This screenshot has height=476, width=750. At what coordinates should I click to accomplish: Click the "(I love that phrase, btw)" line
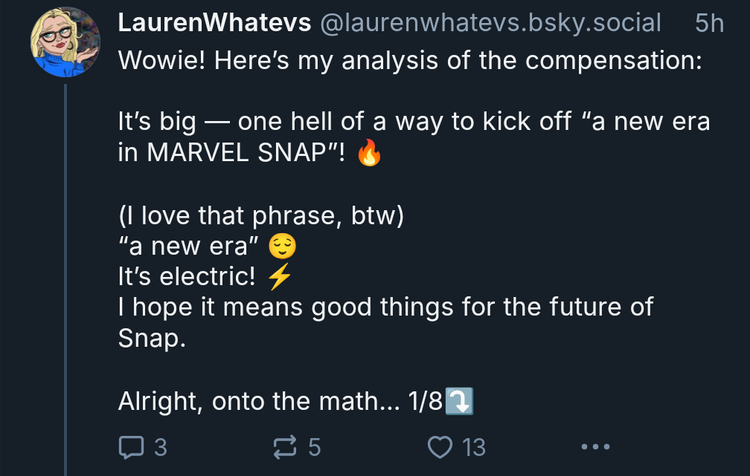click(261, 216)
